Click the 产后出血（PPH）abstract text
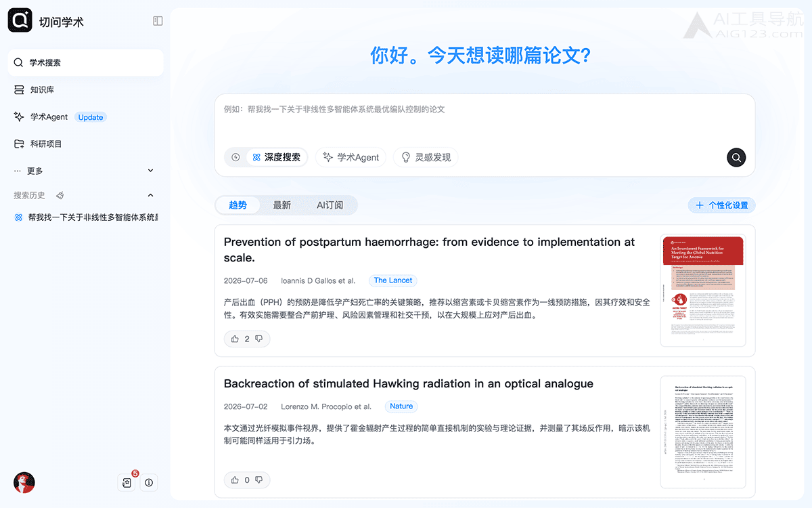 (x=437, y=308)
